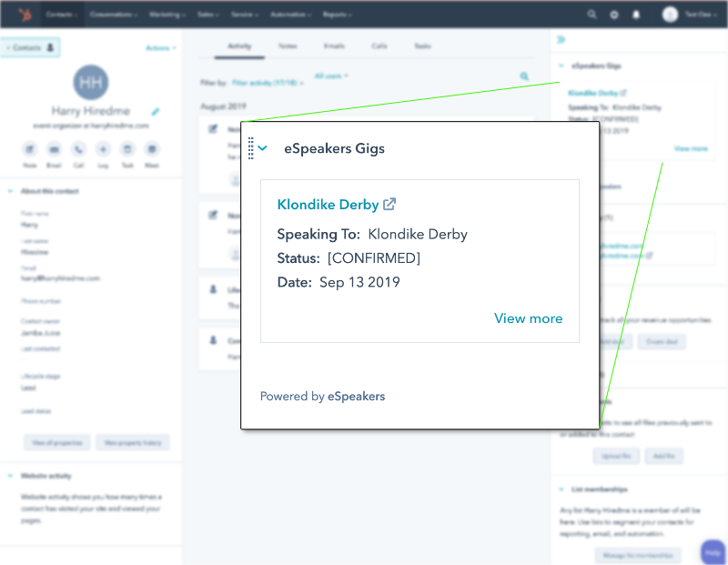The image size is (728, 565).
Task: Open the Contacts menu in top navigation
Action: [61, 15]
